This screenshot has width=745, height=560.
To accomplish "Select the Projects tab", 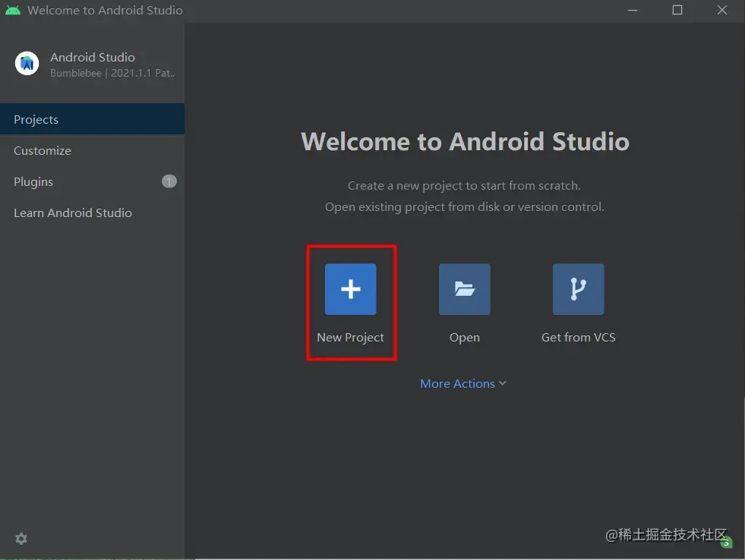I will (x=92, y=119).
